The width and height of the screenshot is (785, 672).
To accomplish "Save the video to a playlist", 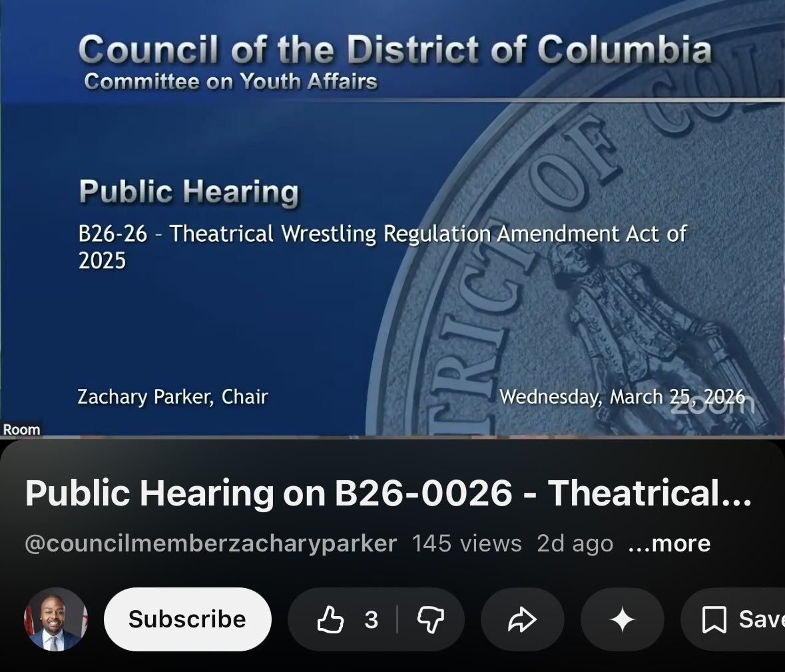I will [x=733, y=619].
